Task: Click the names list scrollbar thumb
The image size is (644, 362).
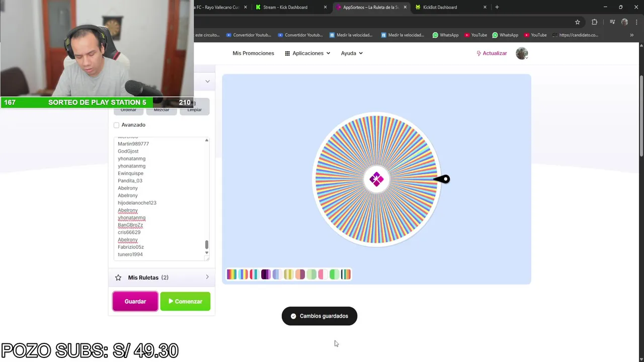Action: (206, 244)
